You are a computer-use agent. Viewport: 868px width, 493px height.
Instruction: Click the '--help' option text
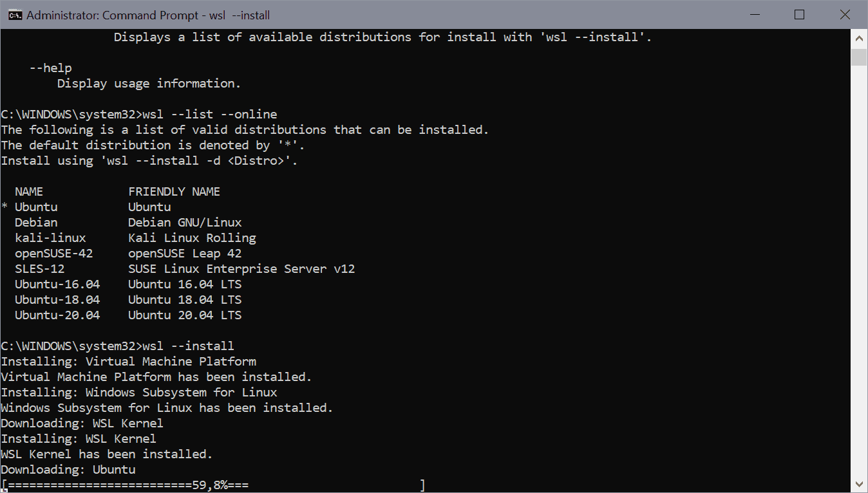pyautogui.click(x=50, y=68)
